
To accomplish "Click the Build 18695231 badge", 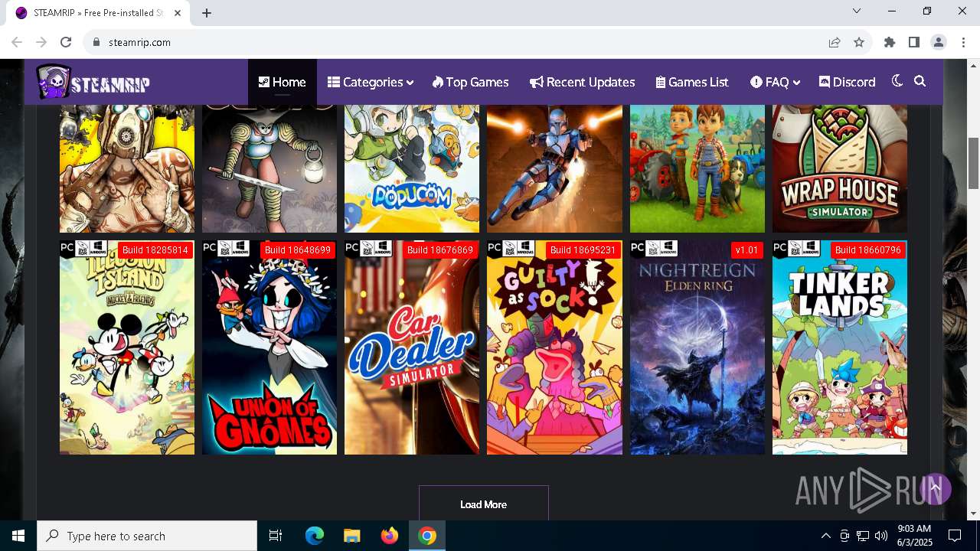I will (583, 250).
